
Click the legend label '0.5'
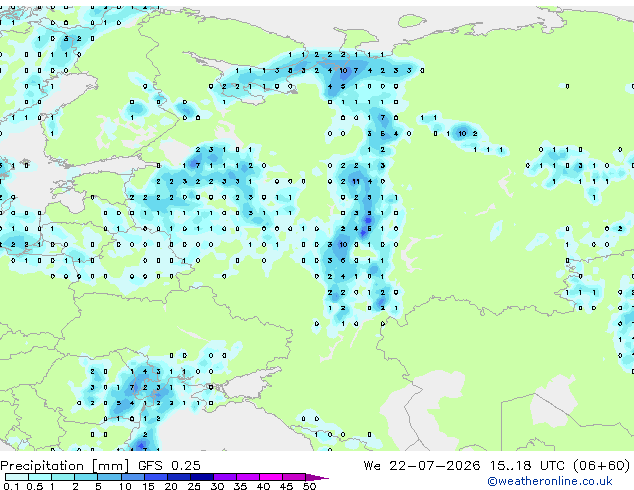34,486
